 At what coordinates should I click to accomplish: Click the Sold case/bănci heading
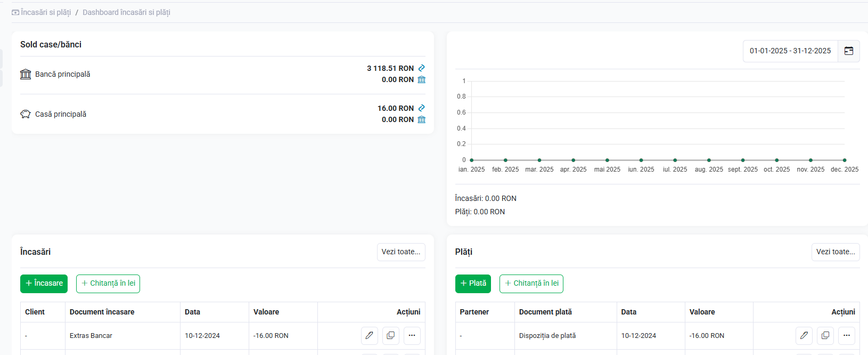click(x=51, y=44)
